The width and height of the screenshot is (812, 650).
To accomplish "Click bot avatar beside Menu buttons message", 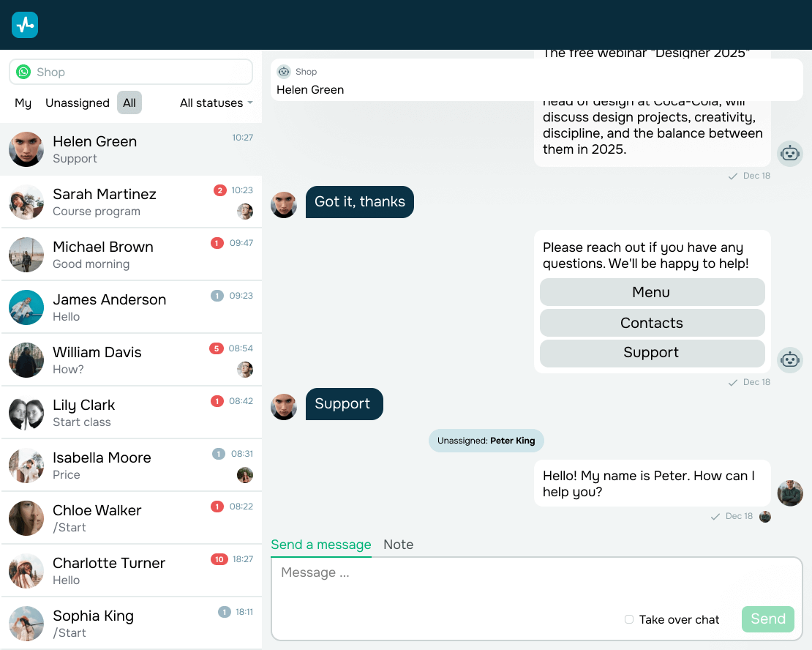I will [790, 359].
